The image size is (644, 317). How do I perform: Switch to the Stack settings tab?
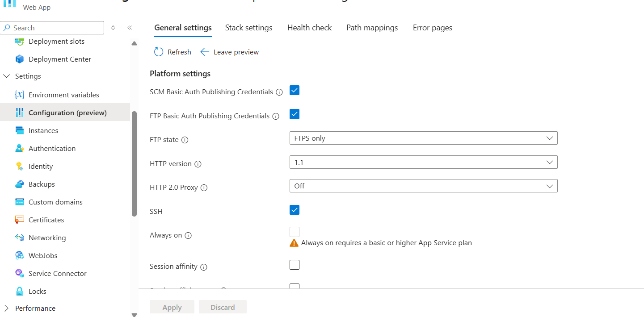(x=248, y=28)
